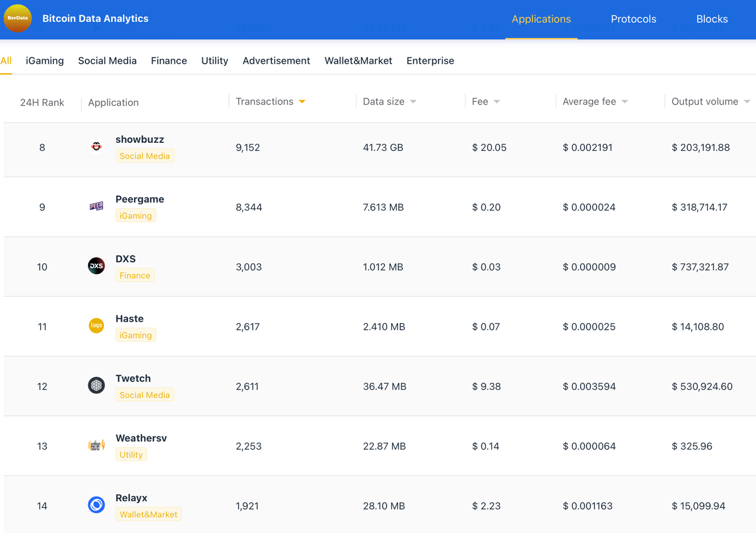Open the Peergame application link

point(140,199)
